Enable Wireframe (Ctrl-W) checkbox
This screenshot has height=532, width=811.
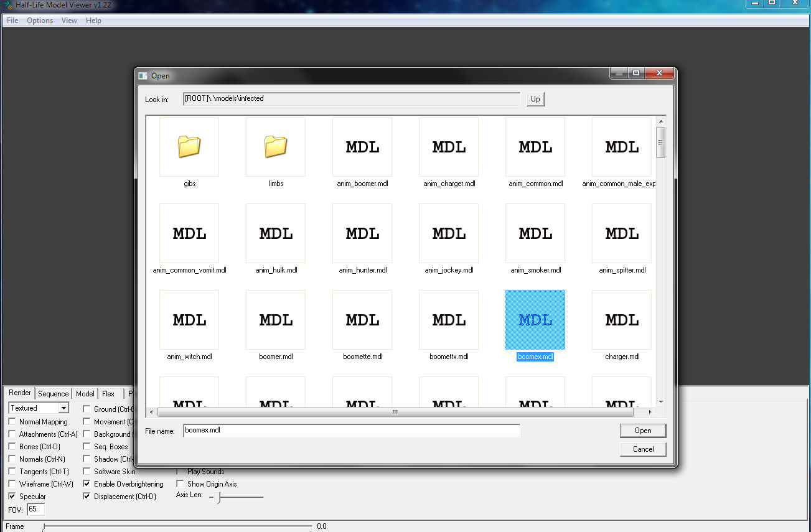point(12,484)
